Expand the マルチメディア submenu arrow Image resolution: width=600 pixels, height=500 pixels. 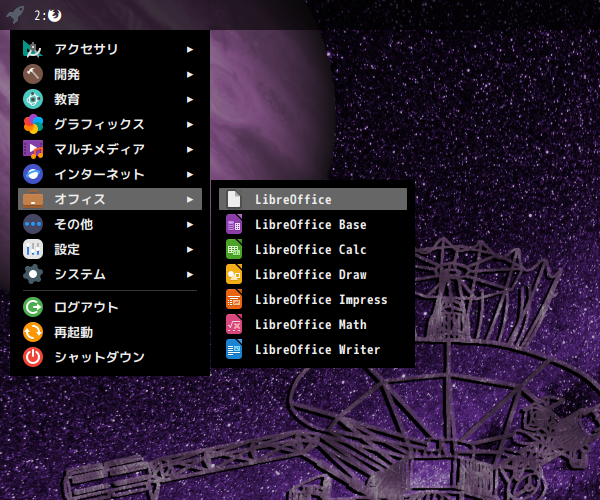tap(190, 150)
